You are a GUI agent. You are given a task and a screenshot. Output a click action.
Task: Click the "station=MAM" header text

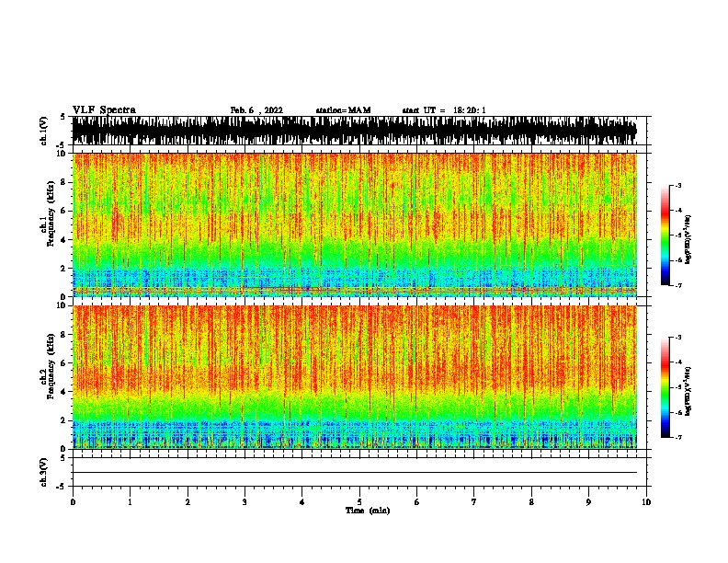[x=343, y=110]
